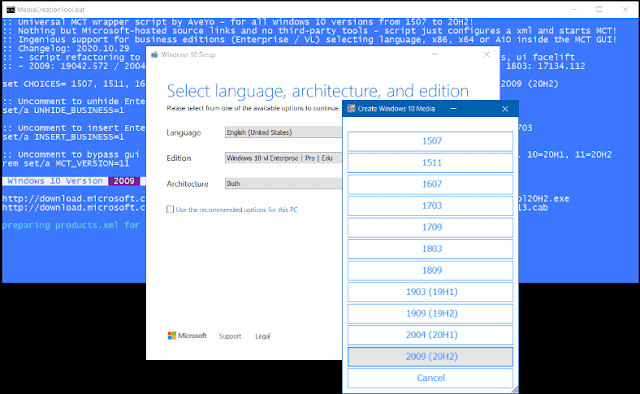Click the Create Windows 10 Media title icon
The width and height of the screenshot is (640, 394).
tap(351, 109)
